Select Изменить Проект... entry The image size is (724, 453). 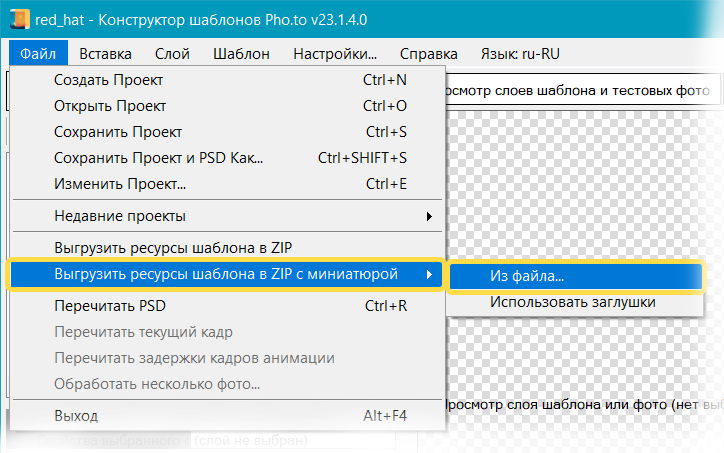coord(120,184)
